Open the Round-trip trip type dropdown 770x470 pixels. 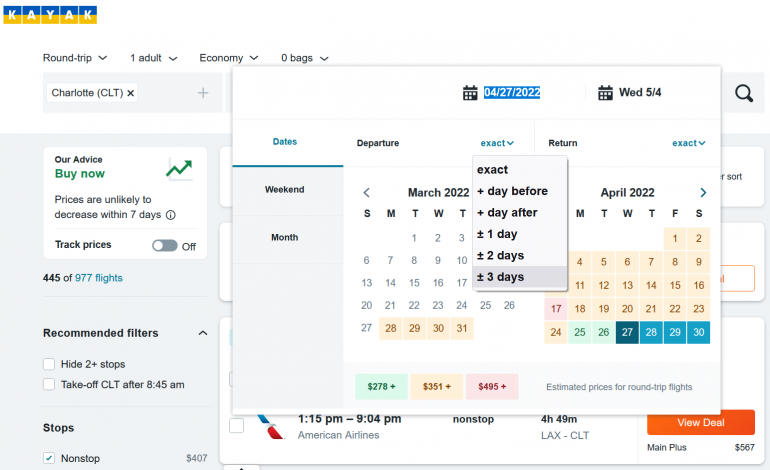tap(75, 58)
